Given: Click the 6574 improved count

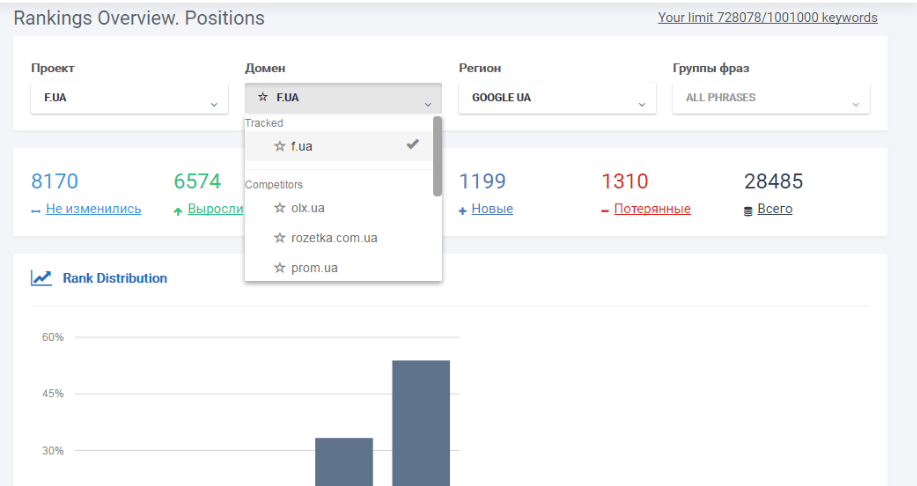Looking at the screenshot, I should pos(197,181).
